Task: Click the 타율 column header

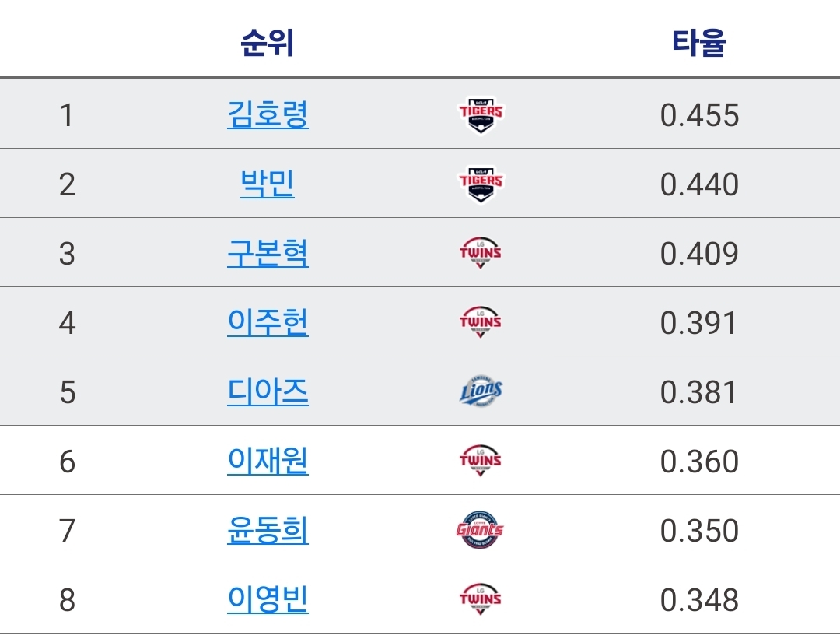Action: [699, 42]
